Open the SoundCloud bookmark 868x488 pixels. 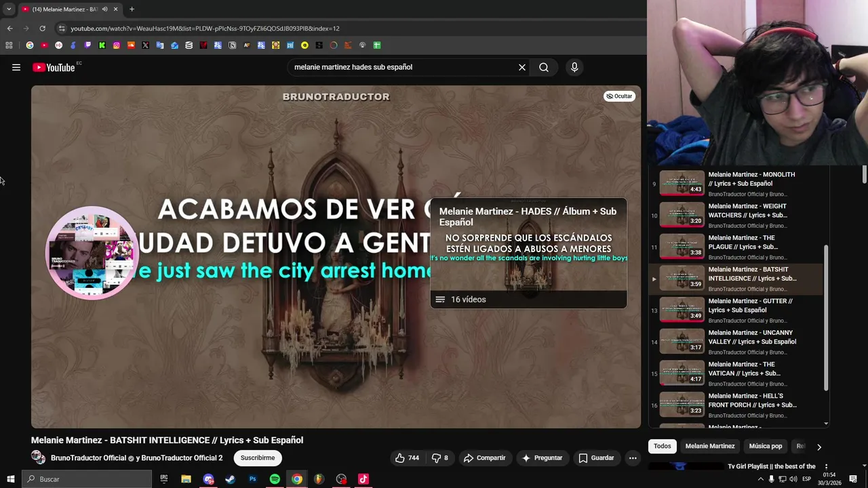(131, 45)
